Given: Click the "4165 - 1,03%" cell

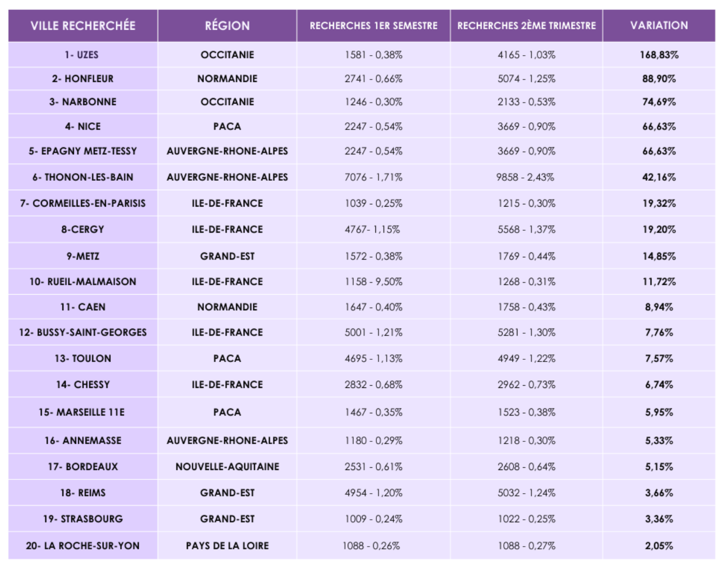Looking at the screenshot, I should coord(526,55).
